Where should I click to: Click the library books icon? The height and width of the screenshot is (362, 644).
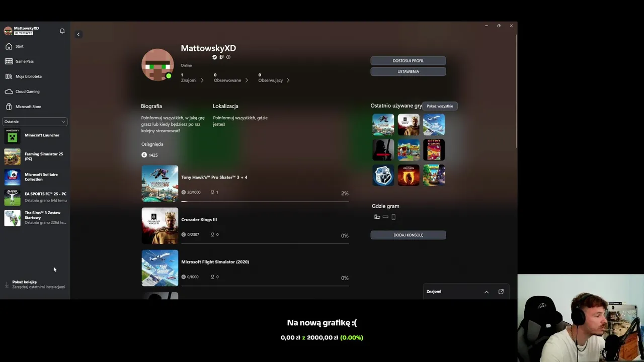click(x=9, y=76)
